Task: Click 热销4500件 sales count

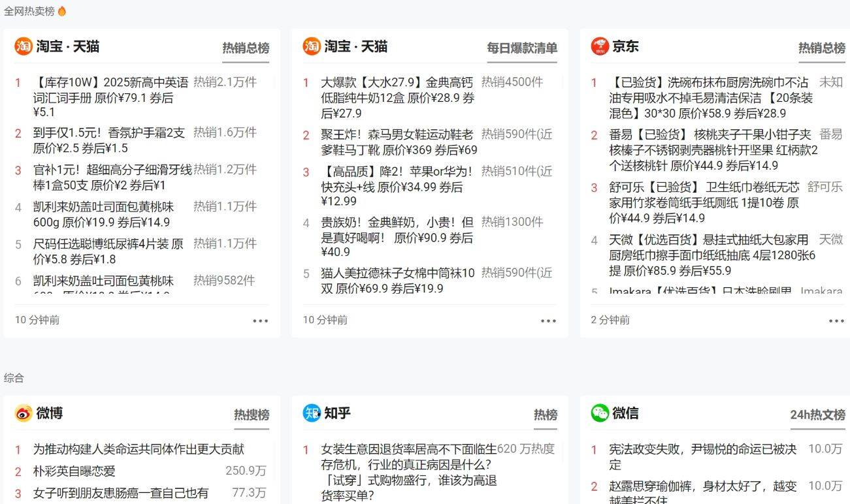Action: pos(512,82)
